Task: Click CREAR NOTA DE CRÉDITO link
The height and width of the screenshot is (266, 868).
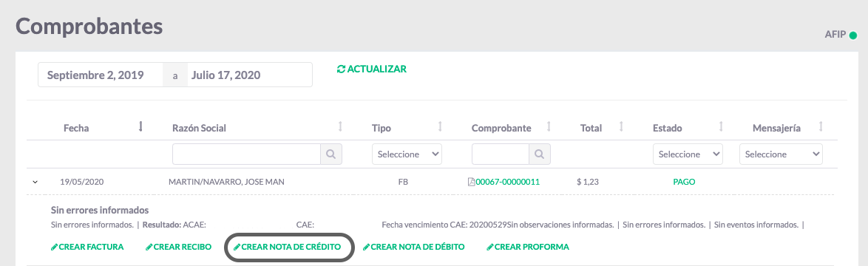Action: point(288,247)
